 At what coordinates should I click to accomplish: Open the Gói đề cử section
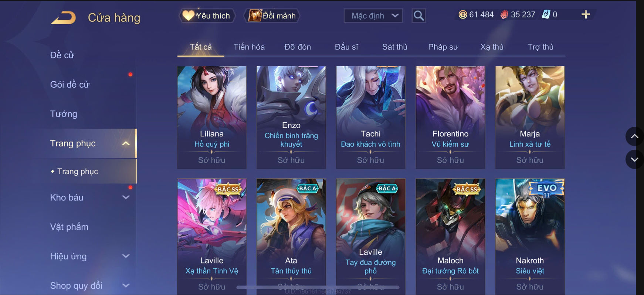70,84
